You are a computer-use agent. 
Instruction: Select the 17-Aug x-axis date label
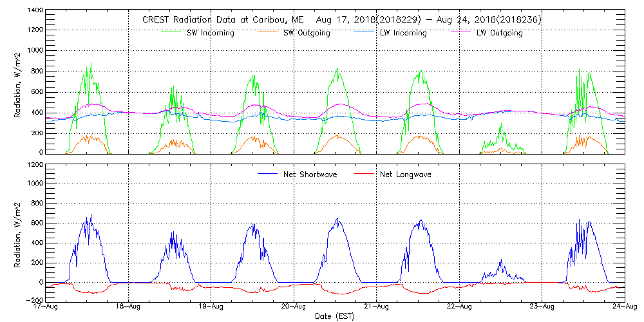click(x=46, y=307)
